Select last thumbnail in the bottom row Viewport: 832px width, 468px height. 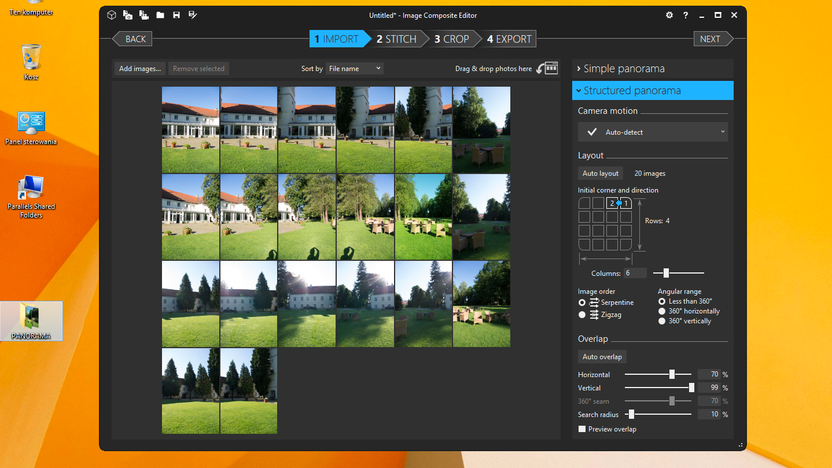[x=249, y=391]
